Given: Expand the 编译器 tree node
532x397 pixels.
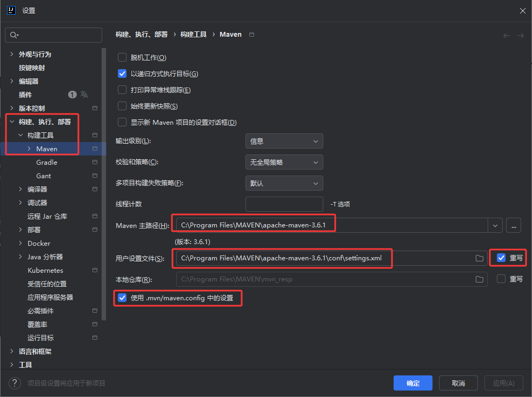Looking at the screenshot, I should (21, 189).
